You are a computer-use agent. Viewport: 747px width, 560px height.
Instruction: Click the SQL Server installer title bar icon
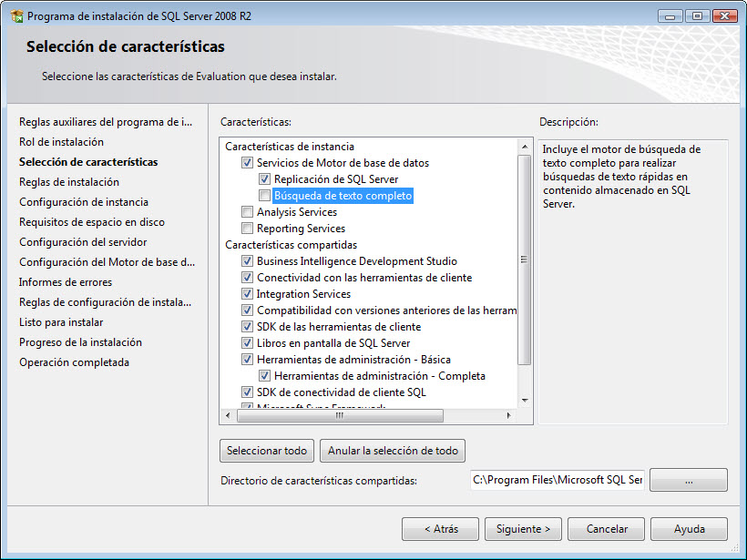pyautogui.click(x=16, y=16)
